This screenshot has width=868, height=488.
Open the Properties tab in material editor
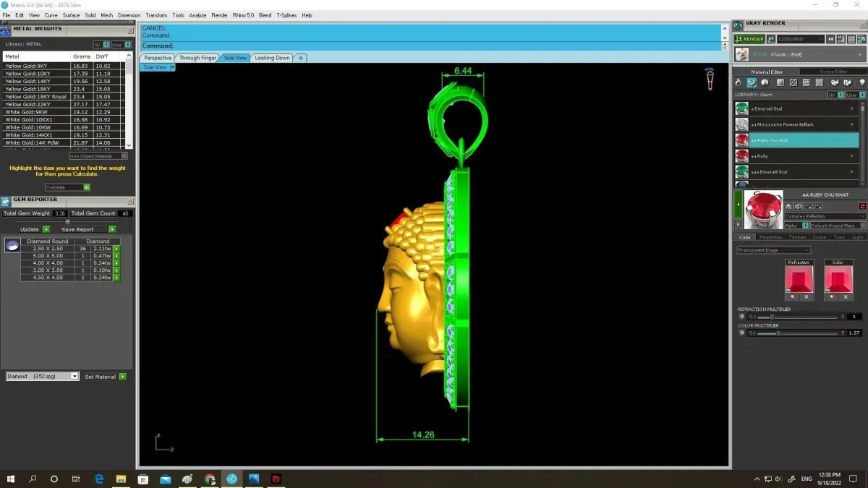(x=770, y=237)
